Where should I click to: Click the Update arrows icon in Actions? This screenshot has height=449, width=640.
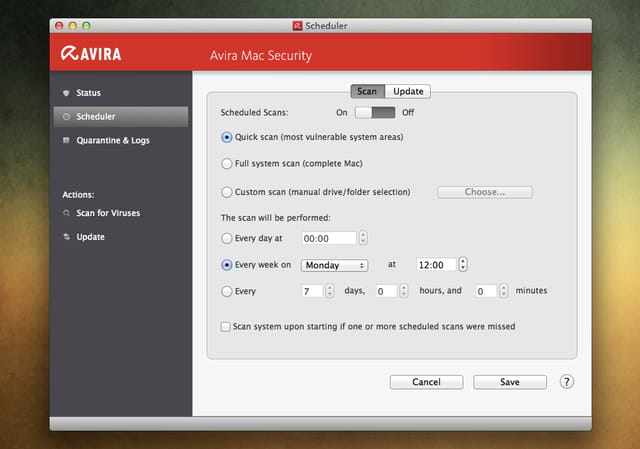pyautogui.click(x=66, y=237)
